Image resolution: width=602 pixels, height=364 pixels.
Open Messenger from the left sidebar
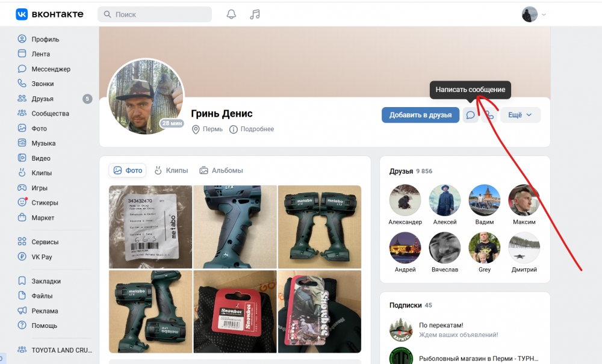(51, 69)
